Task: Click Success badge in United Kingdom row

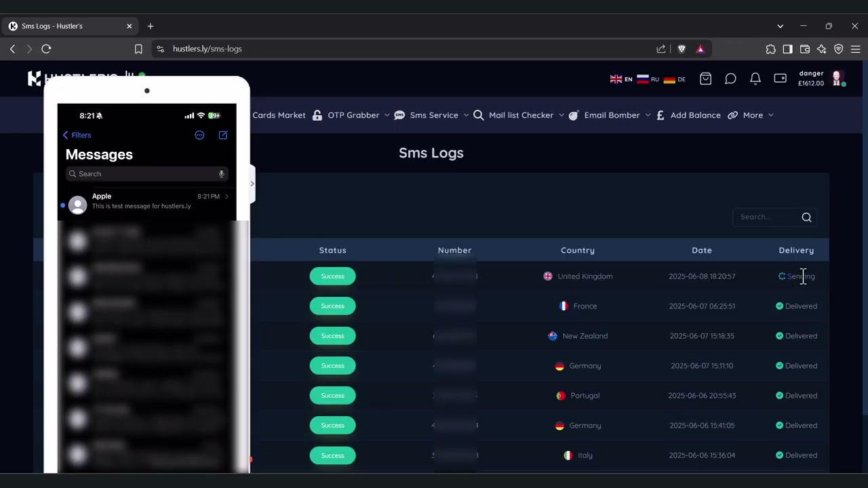Action: pyautogui.click(x=332, y=276)
